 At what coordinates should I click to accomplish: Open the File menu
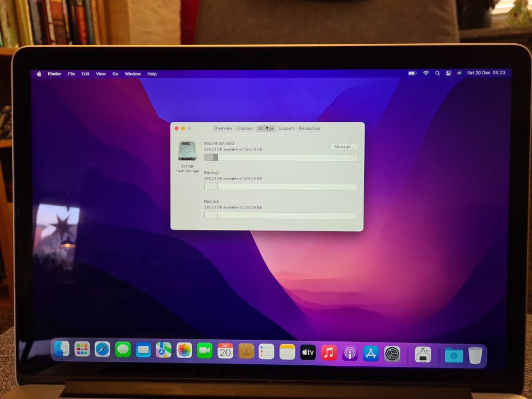coord(71,74)
